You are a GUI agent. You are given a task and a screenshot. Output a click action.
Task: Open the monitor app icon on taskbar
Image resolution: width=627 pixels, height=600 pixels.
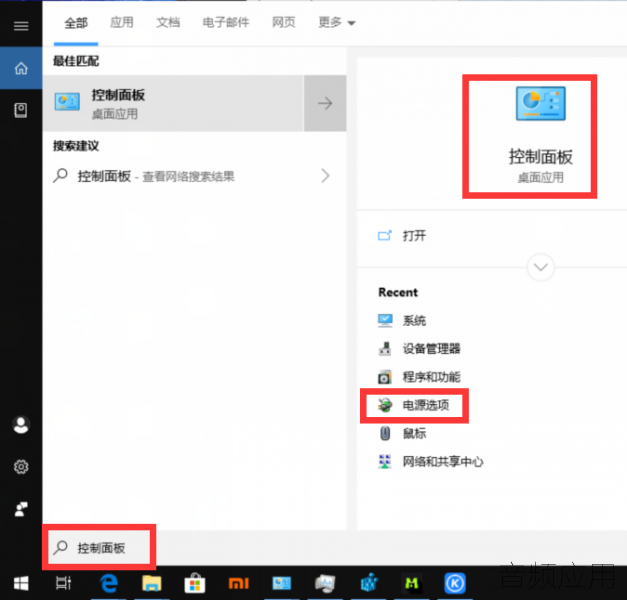tap(325, 583)
